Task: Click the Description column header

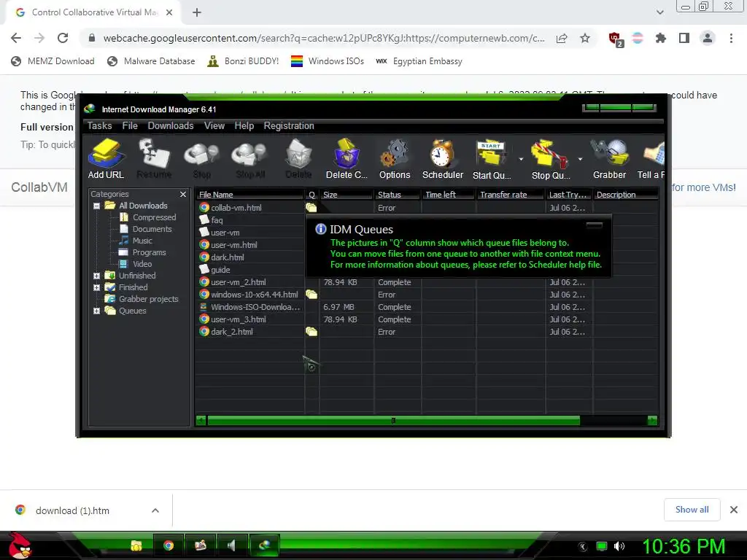Action: tap(626, 195)
